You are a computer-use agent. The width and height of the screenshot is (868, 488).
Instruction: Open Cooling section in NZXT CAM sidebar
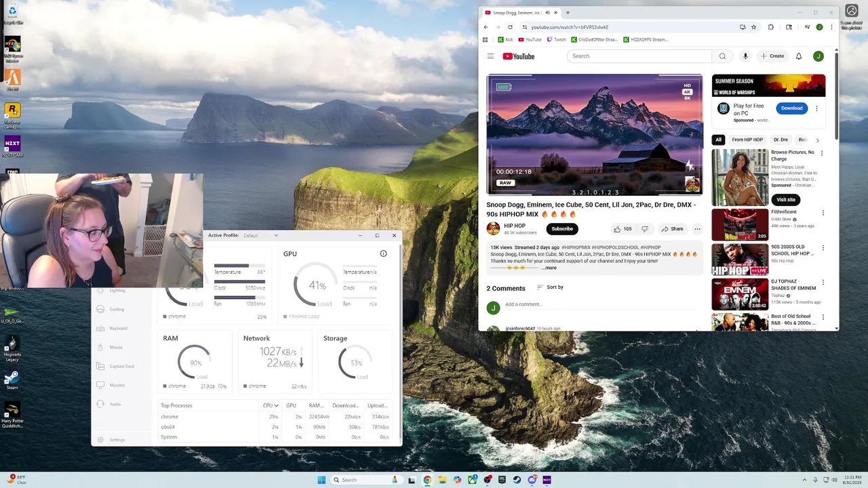pyautogui.click(x=117, y=309)
